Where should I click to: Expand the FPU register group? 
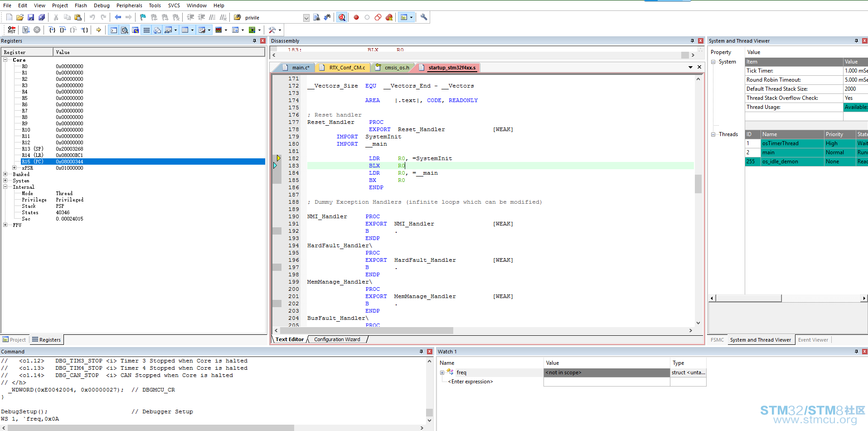(x=5, y=225)
